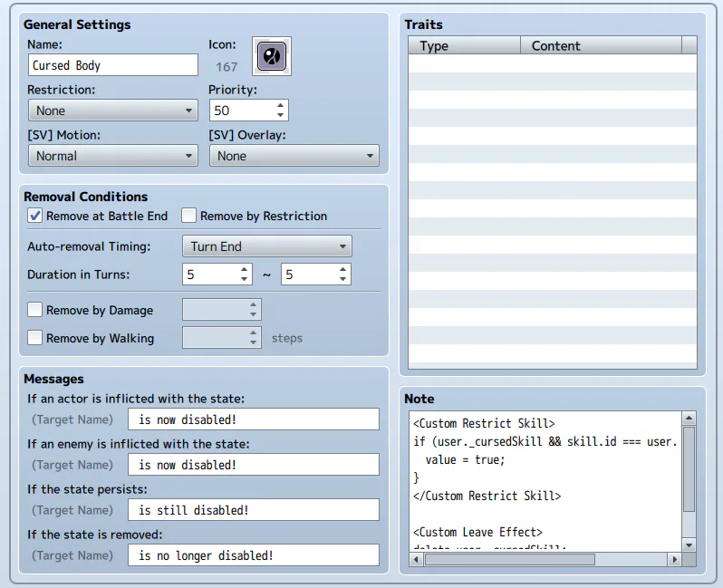Check the Remove by Walking option
The height and width of the screenshot is (588, 723).
click(35, 338)
